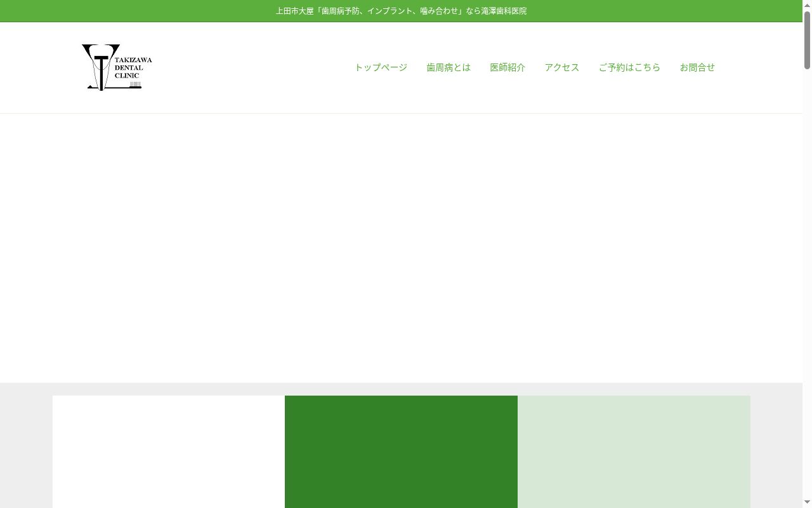This screenshot has height=508, width=812.
Task: Open the 医師紹介 menu item
Action: click(507, 67)
